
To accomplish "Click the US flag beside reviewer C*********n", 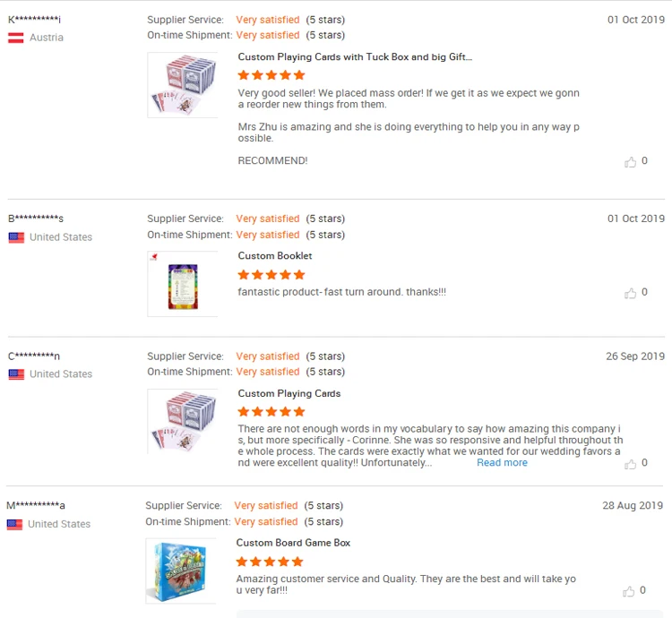I will coord(16,374).
